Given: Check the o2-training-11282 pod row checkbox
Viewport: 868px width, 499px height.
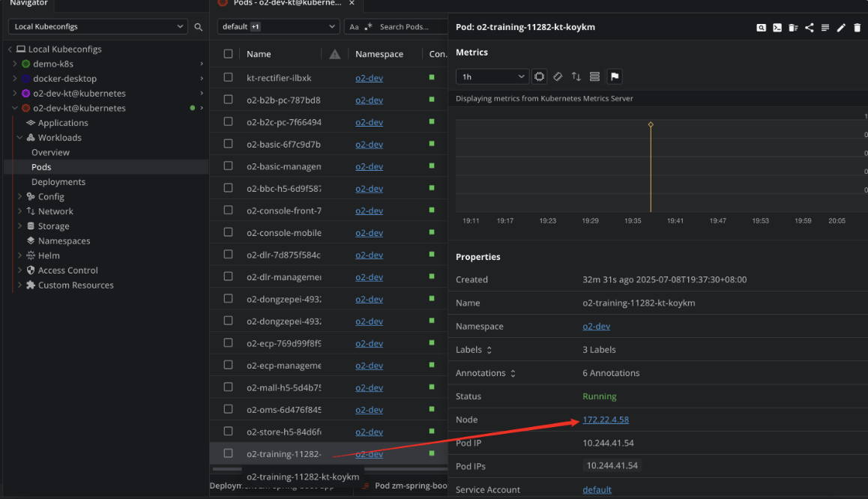Looking at the screenshot, I should pyautogui.click(x=229, y=453).
